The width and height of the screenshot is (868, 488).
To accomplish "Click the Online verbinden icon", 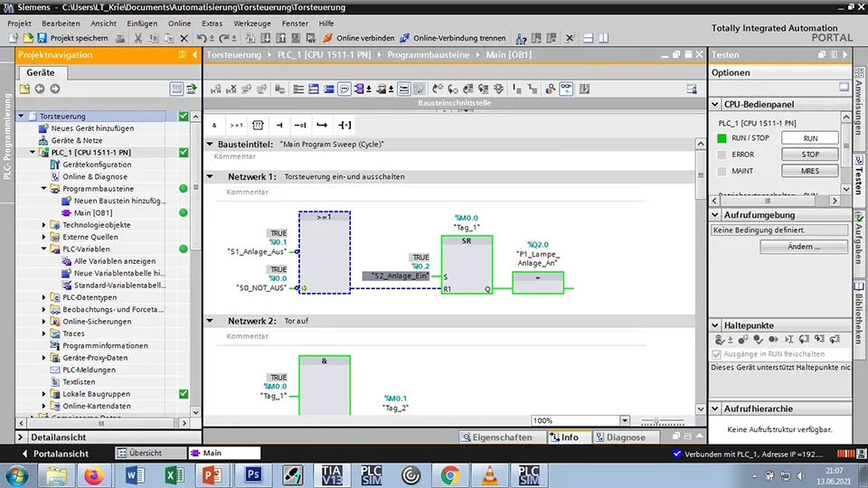I will 327,38.
